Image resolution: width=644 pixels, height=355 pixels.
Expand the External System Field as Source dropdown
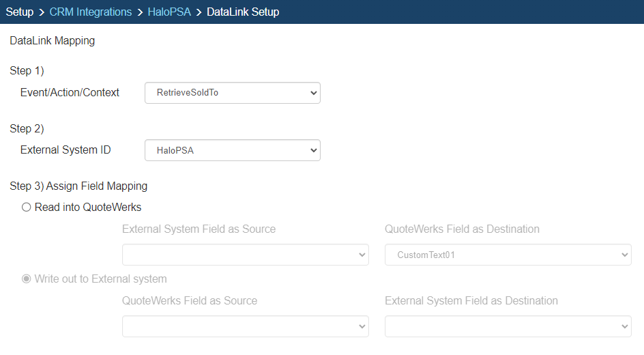pos(245,255)
